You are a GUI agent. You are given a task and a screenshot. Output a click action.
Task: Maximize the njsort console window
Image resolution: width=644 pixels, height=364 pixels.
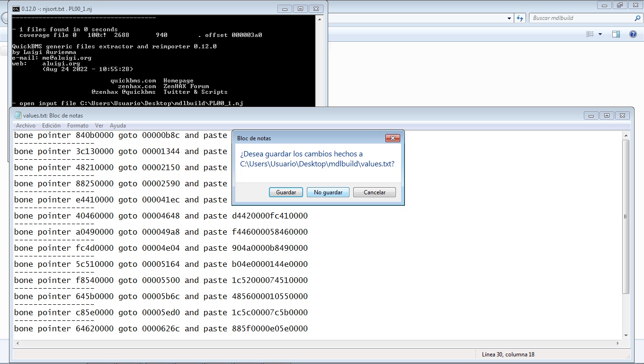[x=300, y=9]
